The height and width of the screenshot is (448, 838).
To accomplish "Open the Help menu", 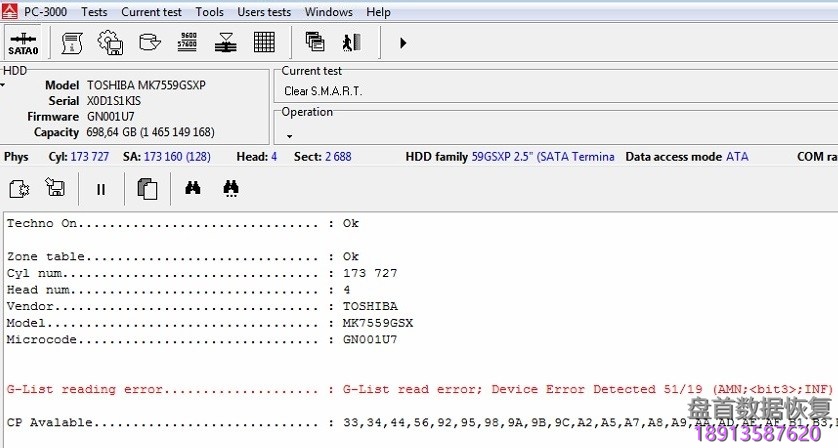I will (378, 12).
